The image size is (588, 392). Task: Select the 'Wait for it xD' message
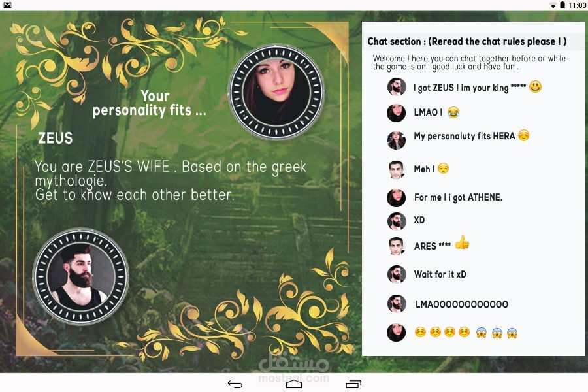[x=440, y=274]
